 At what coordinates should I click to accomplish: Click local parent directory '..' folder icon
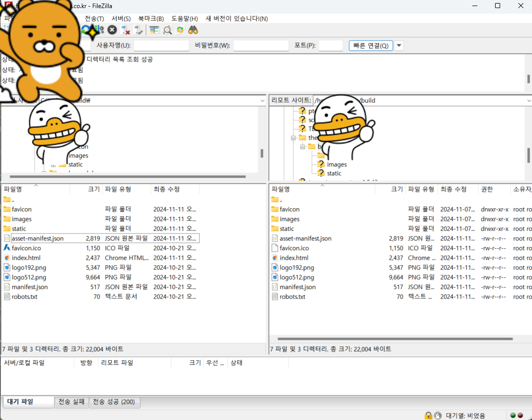point(7,199)
